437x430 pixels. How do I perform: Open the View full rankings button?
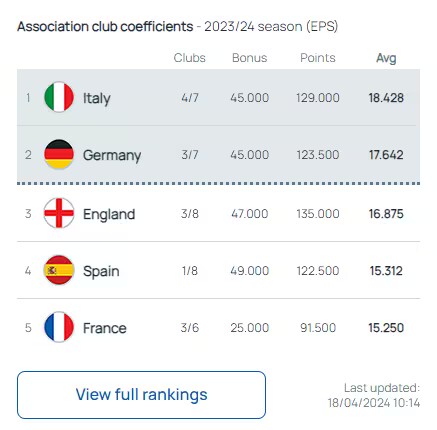tap(141, 395)
